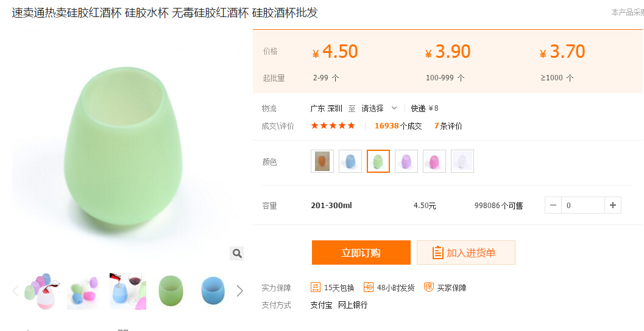Viewport: 644px width, 331px height.
Task: Click the five-star rating stars
Action: click(333, 126)
